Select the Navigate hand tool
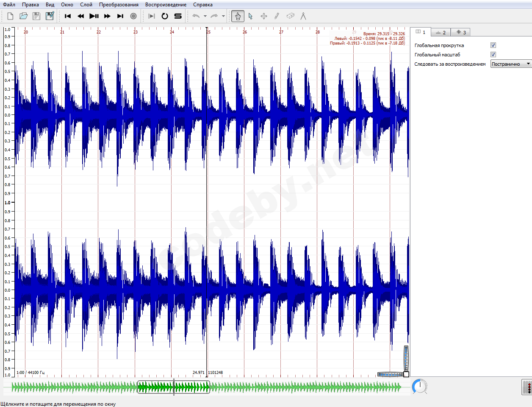This screenshot has width=532, height=407. click(238, 16)
